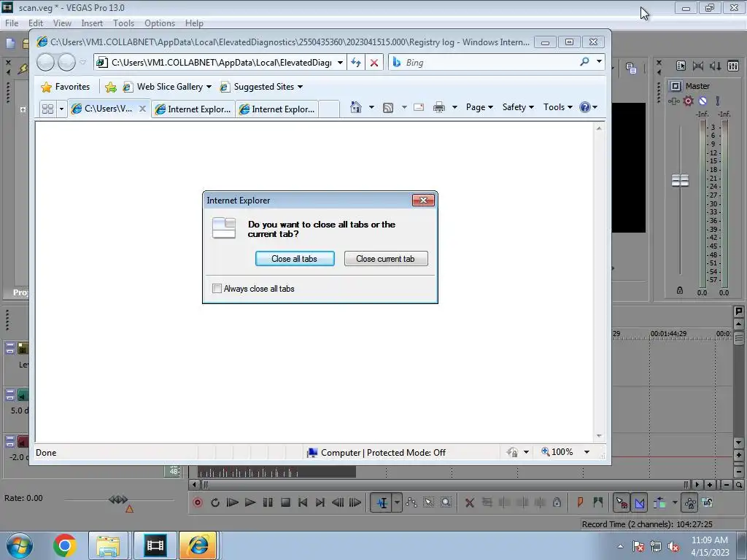This screenshot has height=560, width=747.
Task: Click the red X Delete icon in VEGAS toolbar
Action: pos(469,502)
